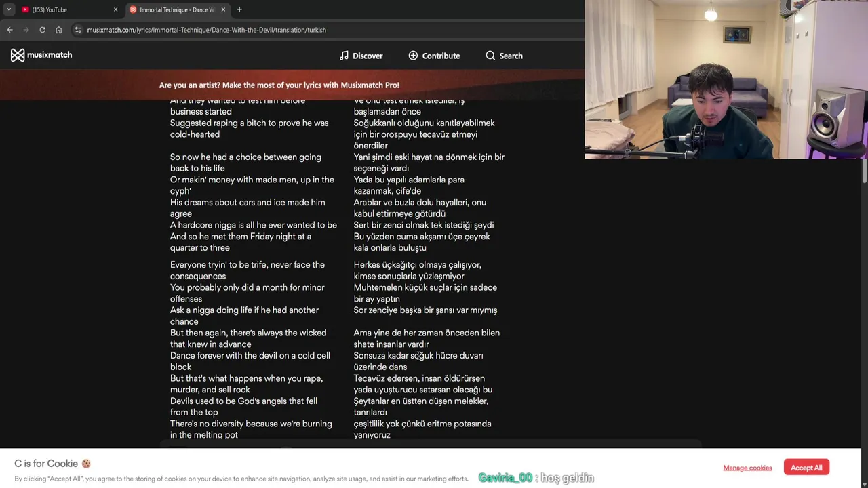Viewport: 868px width, 488px height.
Task: Click the Search magnifier icon
Action: 490,56
